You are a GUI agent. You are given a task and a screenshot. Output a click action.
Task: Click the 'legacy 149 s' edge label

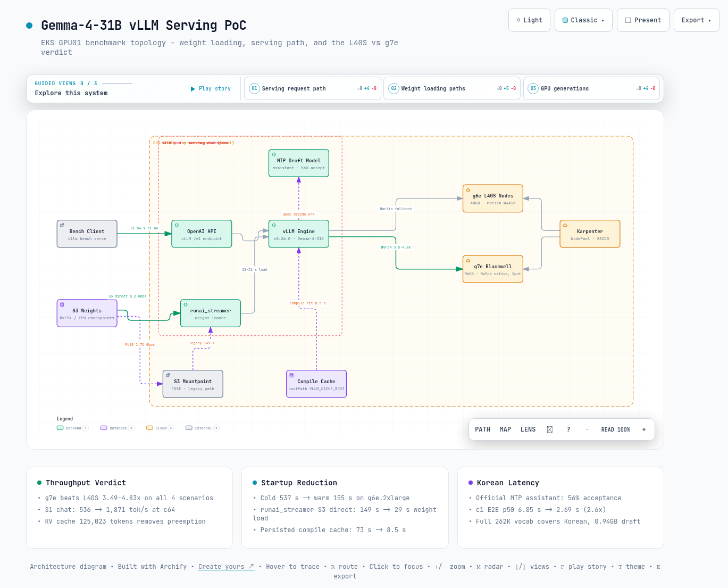pyautogui.click(x=202, y=343)
